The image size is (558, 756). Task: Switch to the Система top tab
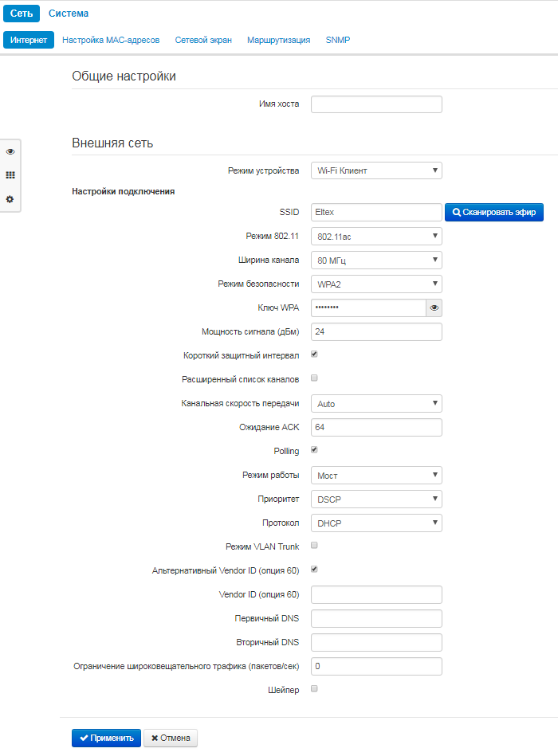[69, 14]
